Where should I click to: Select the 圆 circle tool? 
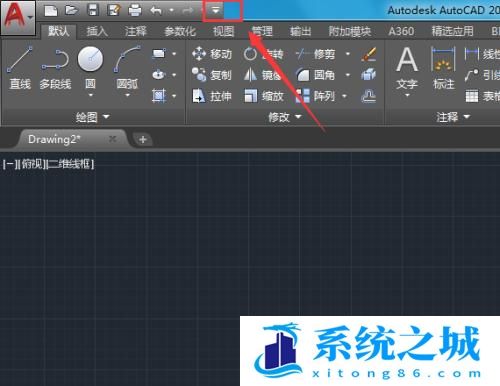[90, 67]
